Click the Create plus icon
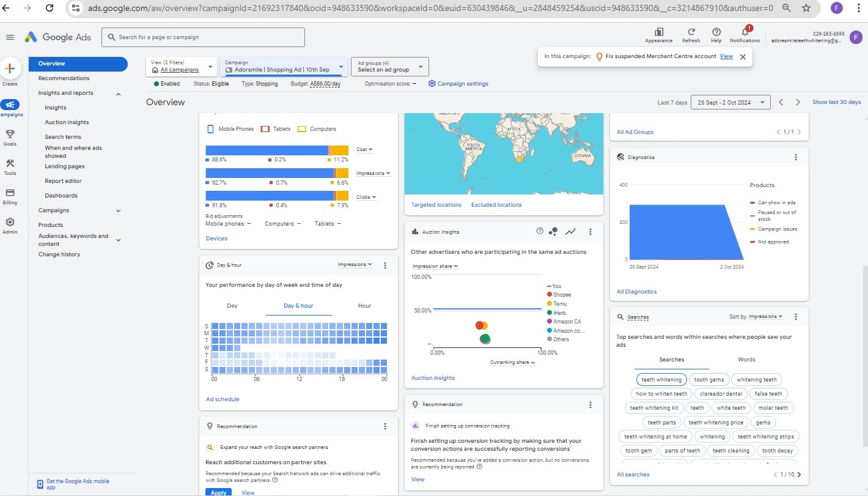 tap(10, 68)
